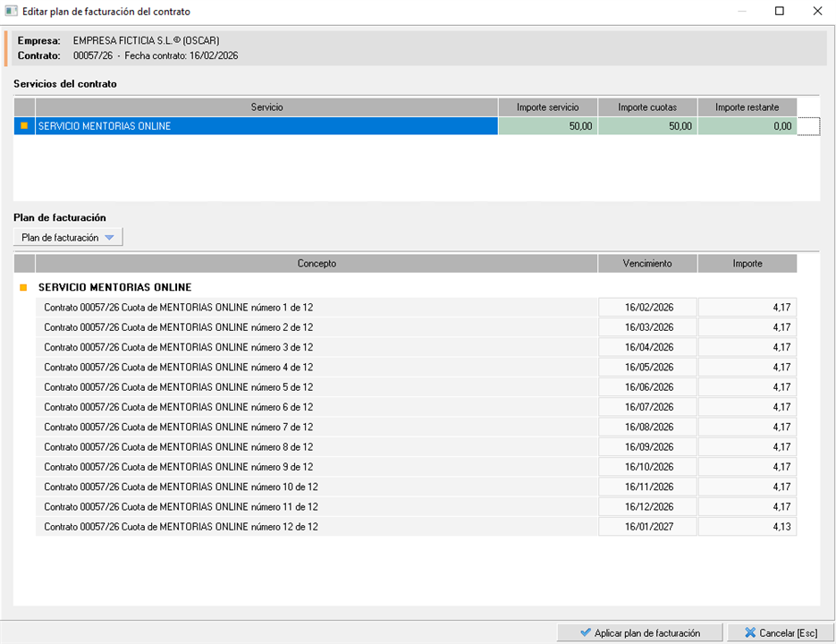836x644 pixels.
Task: Click orange marker in the selected services row
Action: [24, 126]
